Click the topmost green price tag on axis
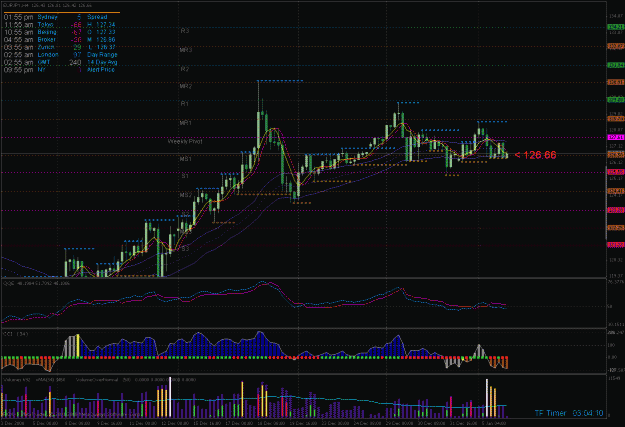Viewport: 625px width, 427px height. (x=616, y=27)
